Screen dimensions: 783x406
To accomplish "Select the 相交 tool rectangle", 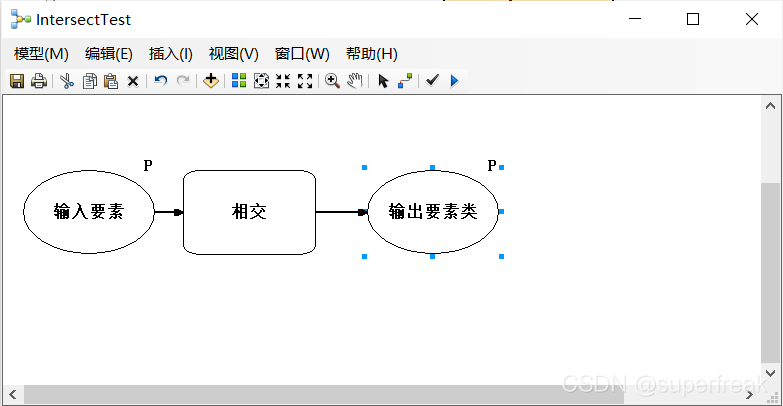I will click(x=249, y=212).
